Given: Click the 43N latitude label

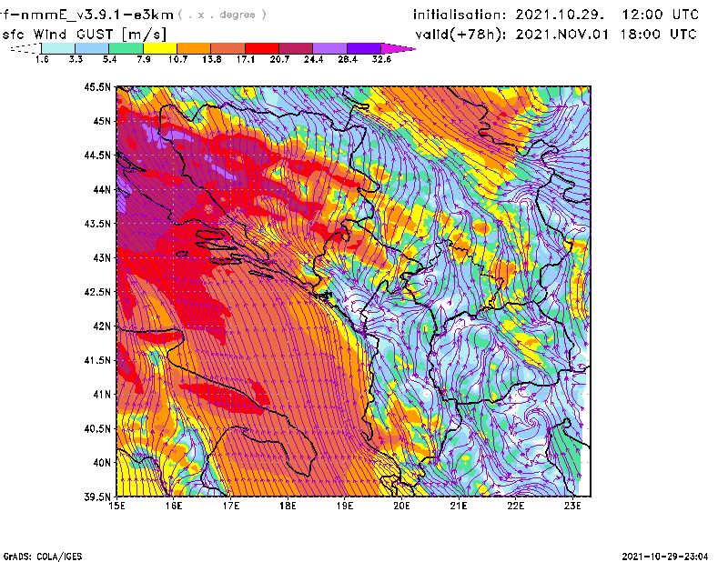Looking at the screenshot, I should coord(102,257).
